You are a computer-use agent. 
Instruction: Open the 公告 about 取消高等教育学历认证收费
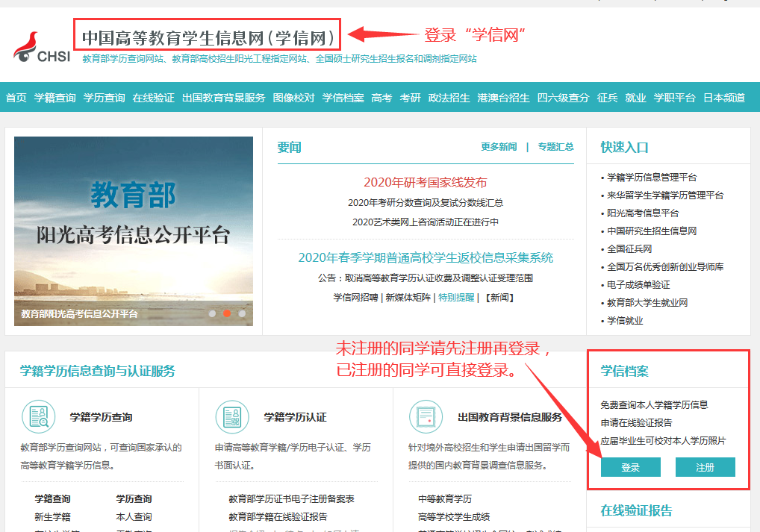(x=425, y=278)
